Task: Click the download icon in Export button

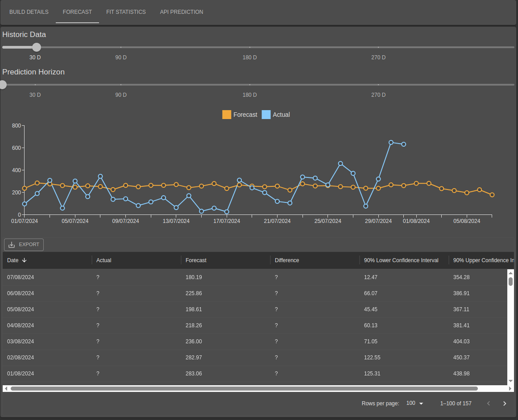Action: point(12,245)
